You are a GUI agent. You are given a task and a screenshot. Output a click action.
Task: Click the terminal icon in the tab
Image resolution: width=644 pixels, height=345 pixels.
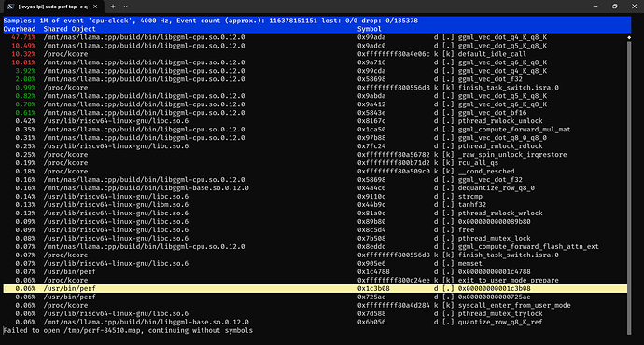tap(10, 7)
